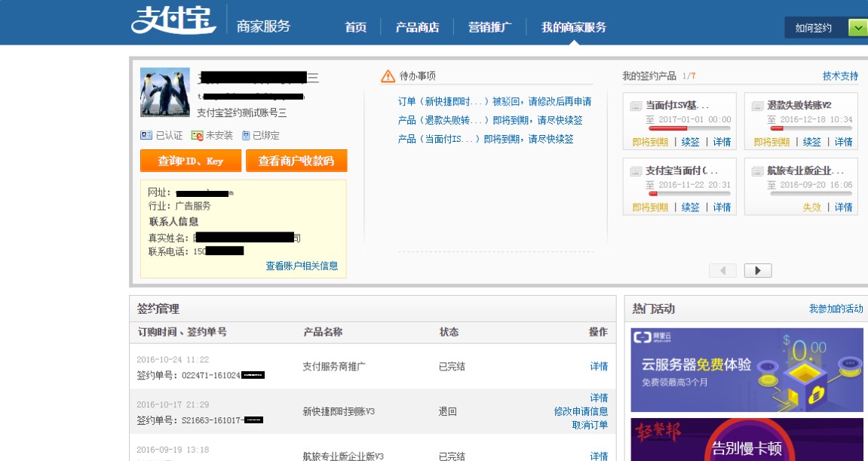Click the Alipay logo
Image resolution: width=868 pixels, height=461 pixels.
[173, 20]
